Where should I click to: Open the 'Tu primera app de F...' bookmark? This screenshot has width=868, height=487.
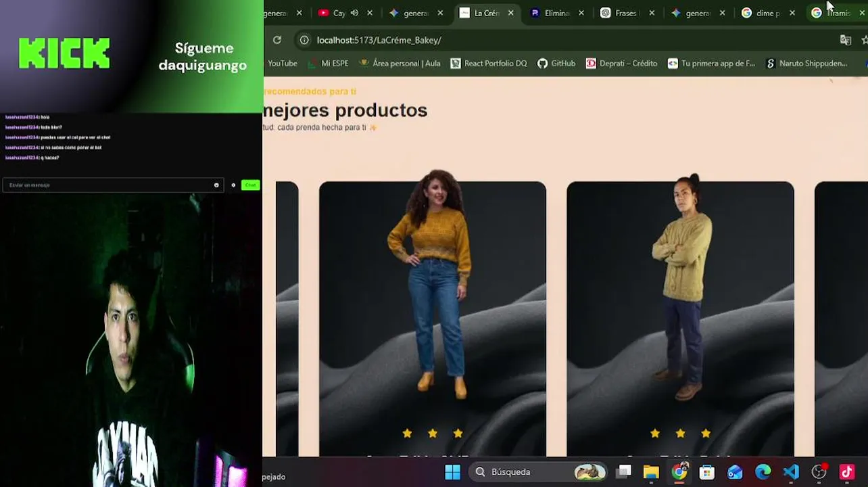click(711, 64)
